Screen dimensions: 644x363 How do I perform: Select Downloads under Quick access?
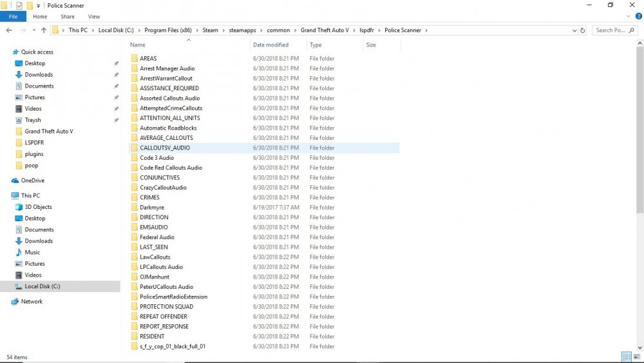point(39,74)
